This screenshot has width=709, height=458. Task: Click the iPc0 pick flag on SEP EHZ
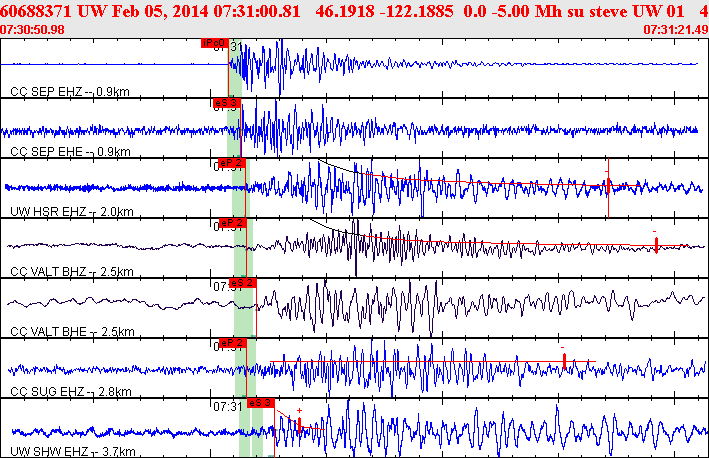[x=215, y=44]
